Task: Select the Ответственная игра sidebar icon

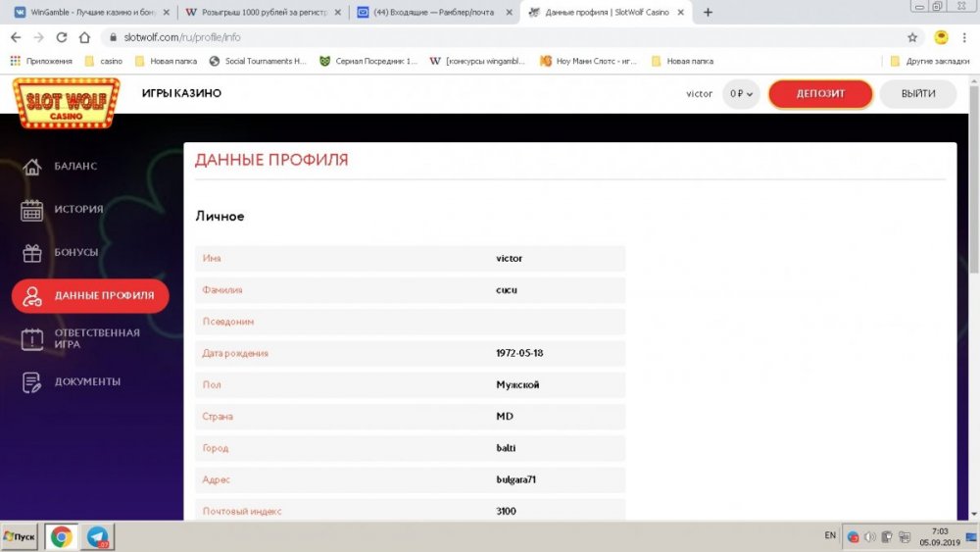Action: click(32, 339)
